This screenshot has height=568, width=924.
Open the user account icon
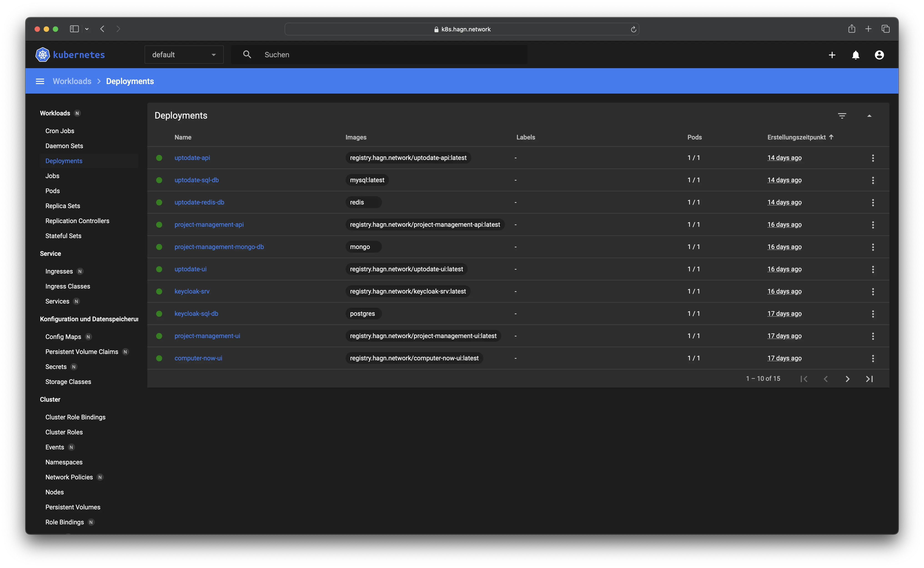pos(879,55)
